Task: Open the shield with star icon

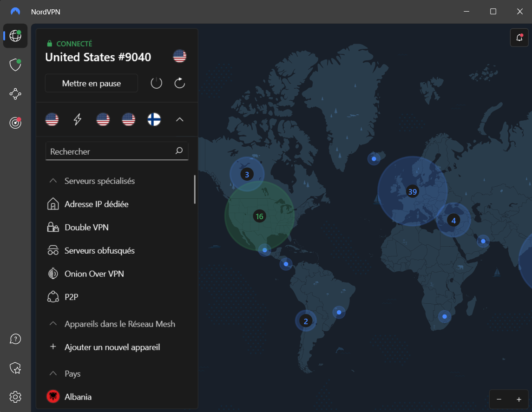Action: pyautogui.click(x=15, y=367)
